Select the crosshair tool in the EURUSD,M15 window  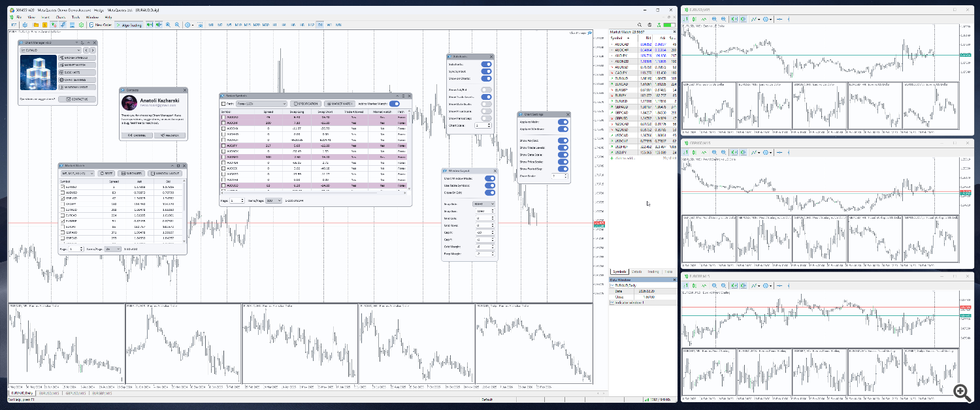point(779,19)
